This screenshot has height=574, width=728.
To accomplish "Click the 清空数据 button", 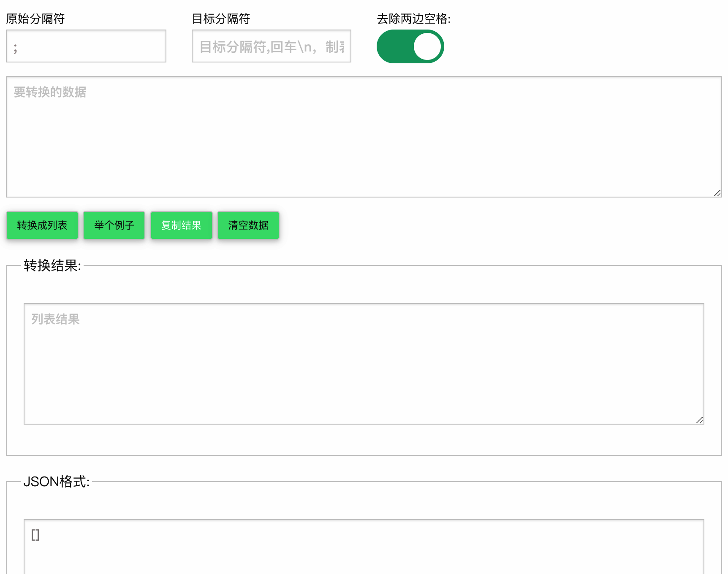I will coord(248,225).
